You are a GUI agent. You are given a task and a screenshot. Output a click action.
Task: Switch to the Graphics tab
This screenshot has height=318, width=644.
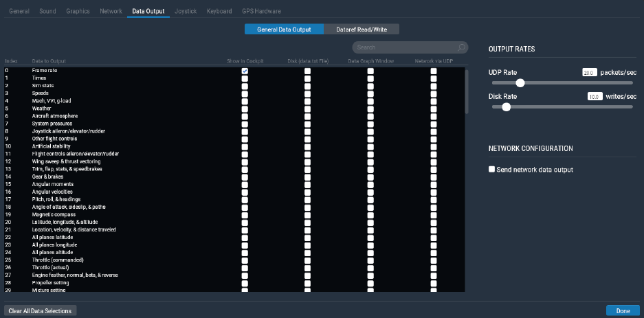point(78,11)
